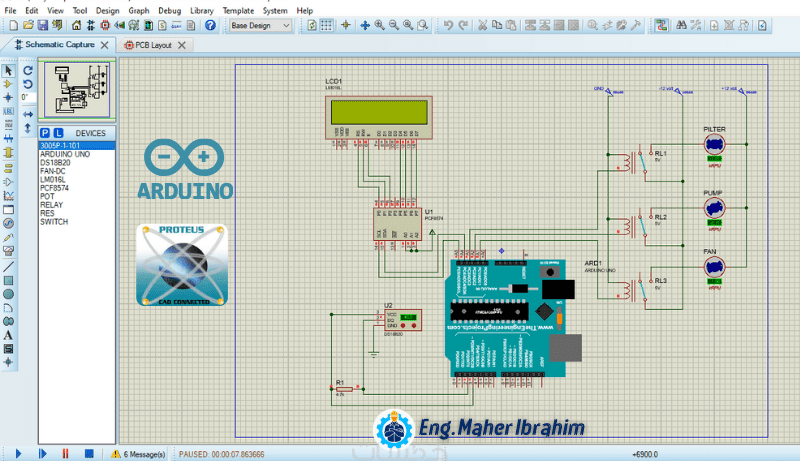Image resolution: width=800 pixels, height=470 pixels.
Task: Select PCF8574 in devices list
Action: click(54, 188)
